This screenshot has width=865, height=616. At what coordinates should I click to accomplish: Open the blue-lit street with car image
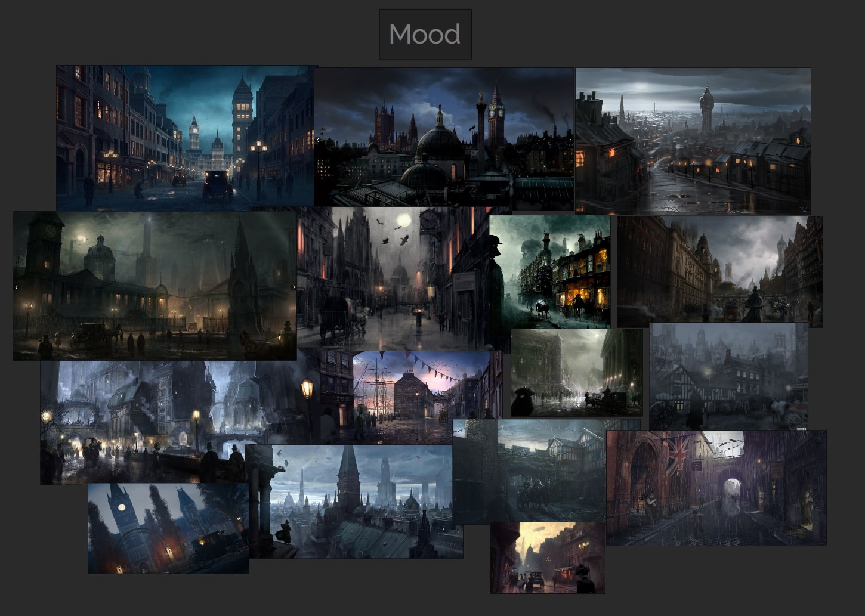point(185,137)
